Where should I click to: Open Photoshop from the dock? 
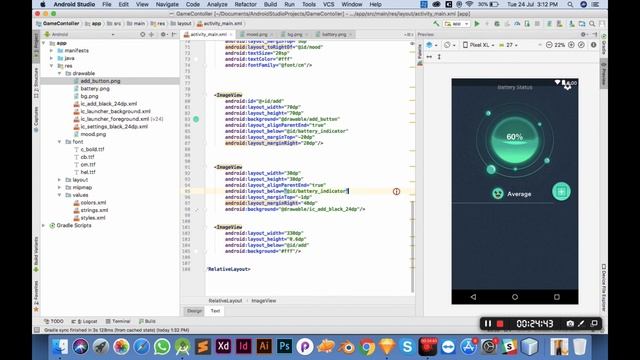[284, 346]
